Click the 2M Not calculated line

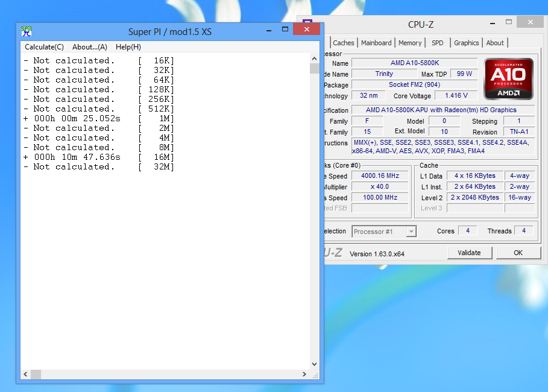(99, 128)
